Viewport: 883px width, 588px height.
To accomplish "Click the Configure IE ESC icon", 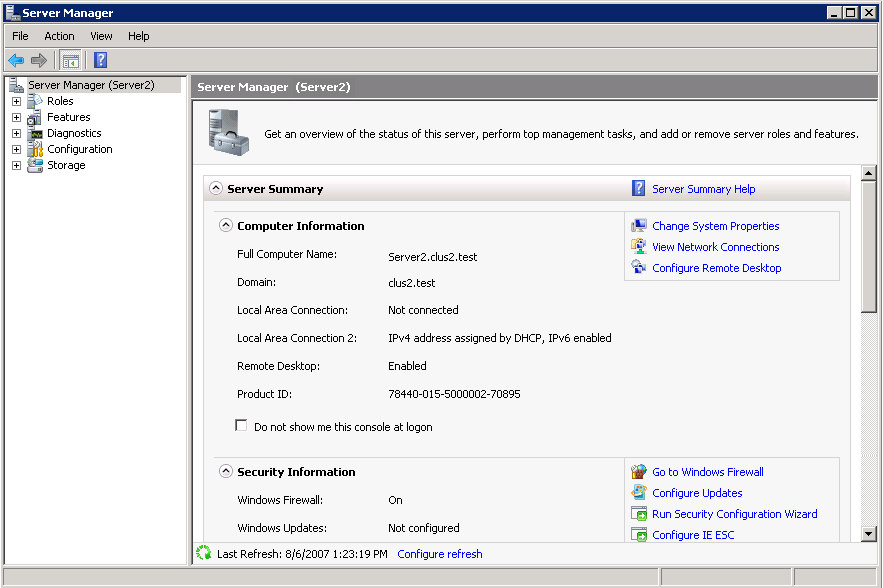I will [639, 534].
